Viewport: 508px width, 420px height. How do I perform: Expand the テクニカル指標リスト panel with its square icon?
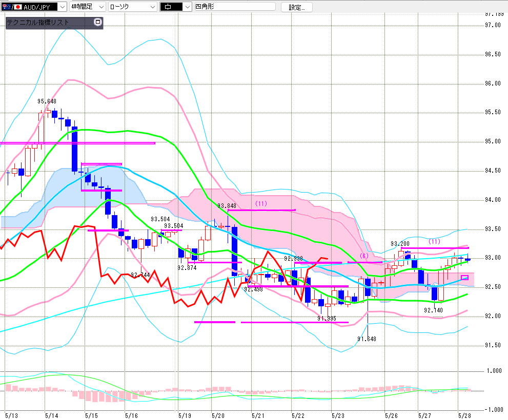97,22
